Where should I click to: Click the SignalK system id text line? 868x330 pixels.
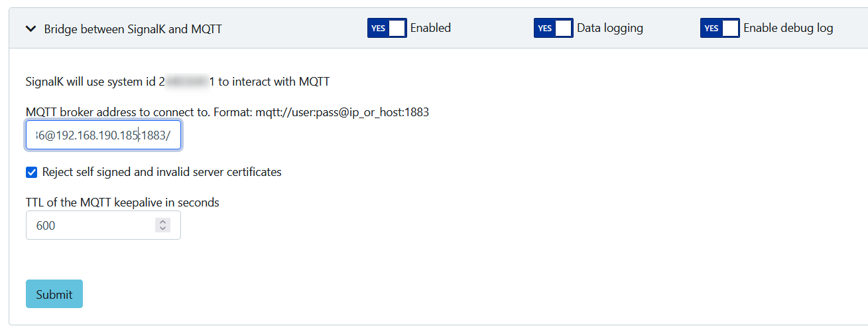point(178,82)
